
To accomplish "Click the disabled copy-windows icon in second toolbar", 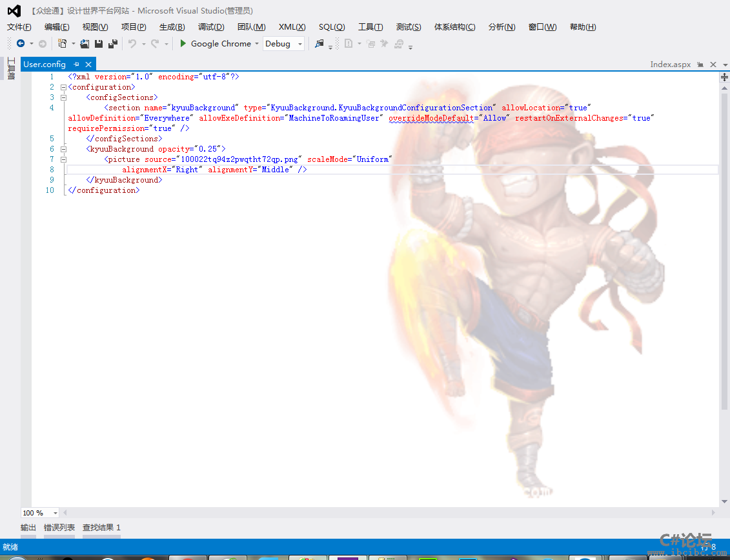I will [371, 44].
